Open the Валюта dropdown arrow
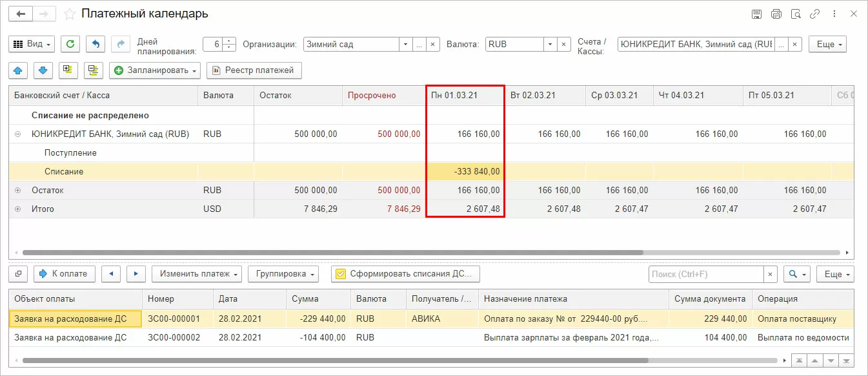The image size is (868, 376). (x=550, y=44)
